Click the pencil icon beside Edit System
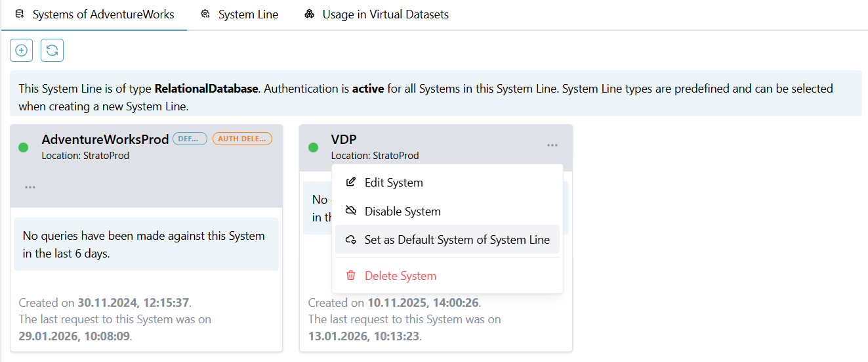 [351, 182]
